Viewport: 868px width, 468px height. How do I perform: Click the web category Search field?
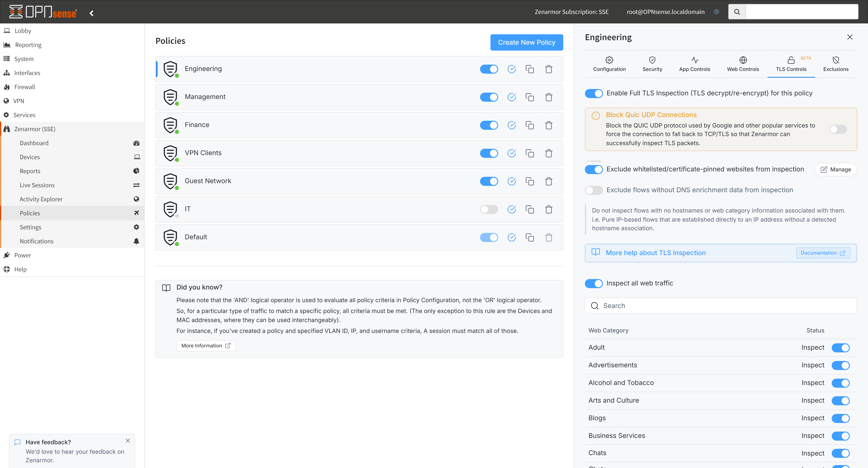tap(721, 305)
